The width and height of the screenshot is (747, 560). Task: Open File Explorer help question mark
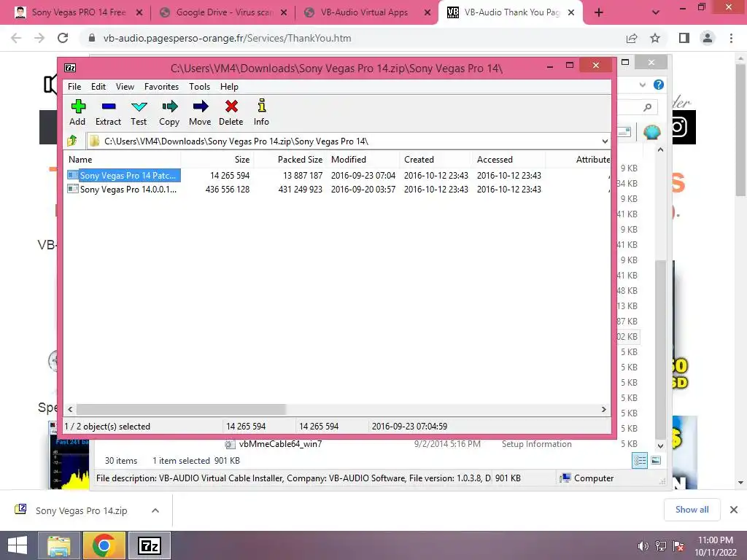click(x=659, y=85)
